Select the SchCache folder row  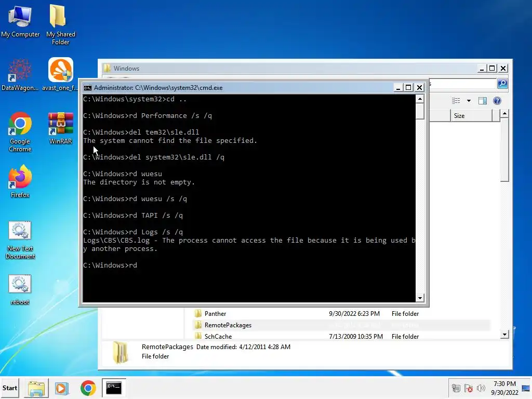341,336
